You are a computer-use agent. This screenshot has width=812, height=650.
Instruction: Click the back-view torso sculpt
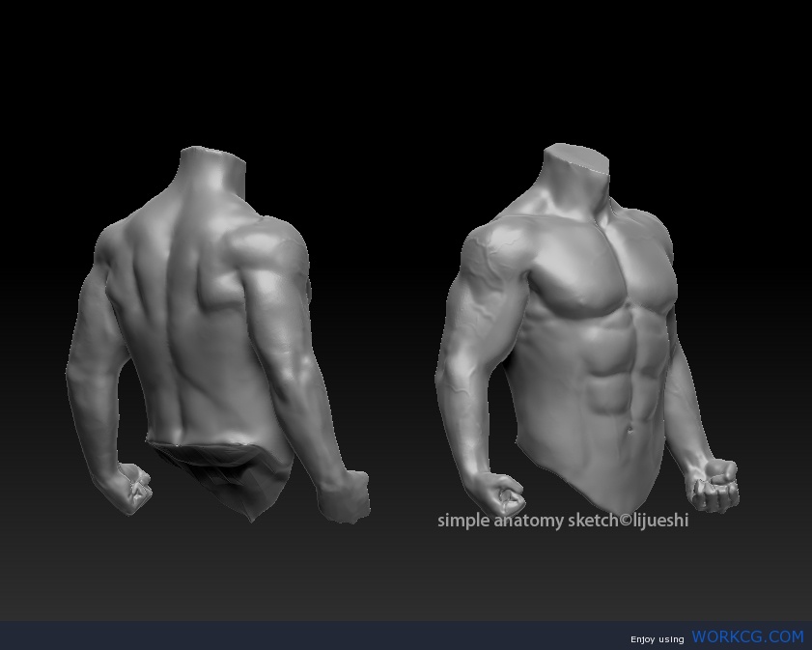pos(217,334)
